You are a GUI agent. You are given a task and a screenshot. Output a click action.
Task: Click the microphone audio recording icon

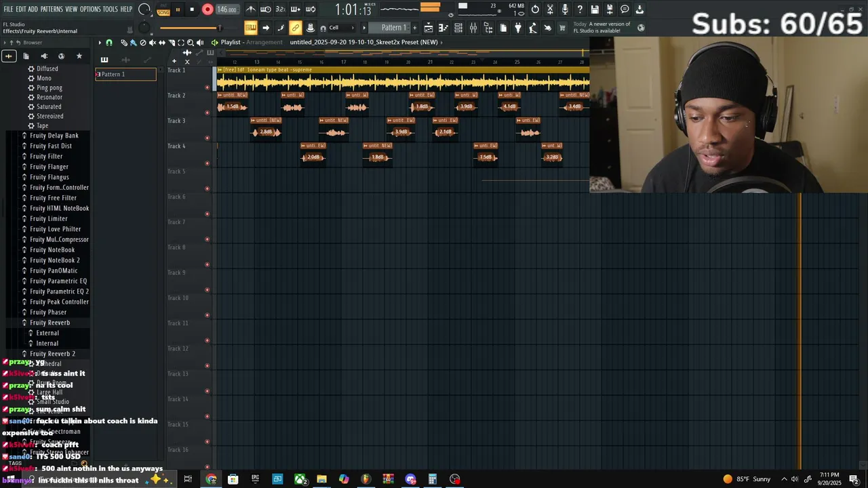coord(565,9)
